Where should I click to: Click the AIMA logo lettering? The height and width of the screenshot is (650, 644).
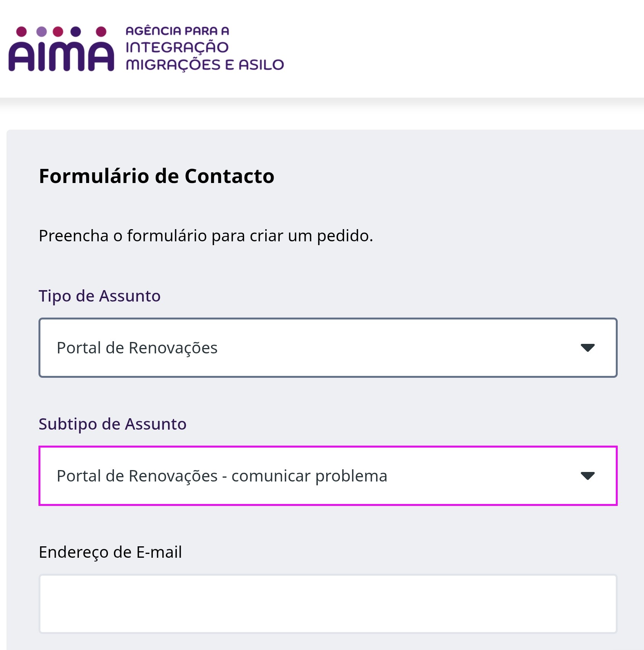[61, 56]
